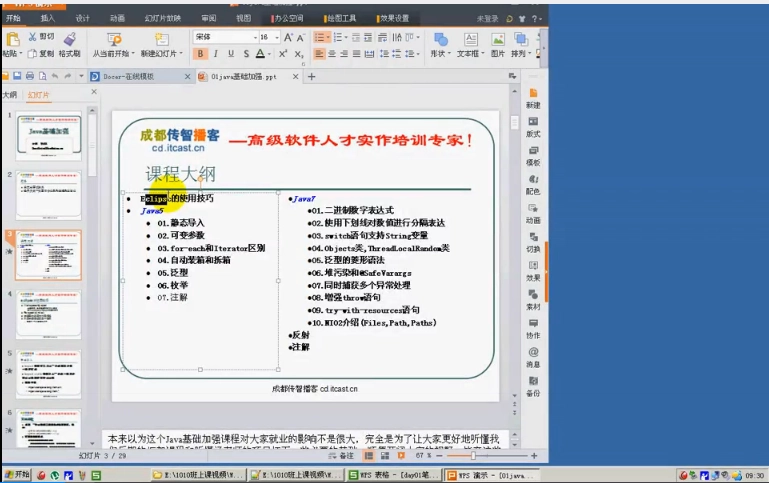This screenshot has height=483, width=769.
Task: Click the Cut scissors button
Action: pos(41,37)
